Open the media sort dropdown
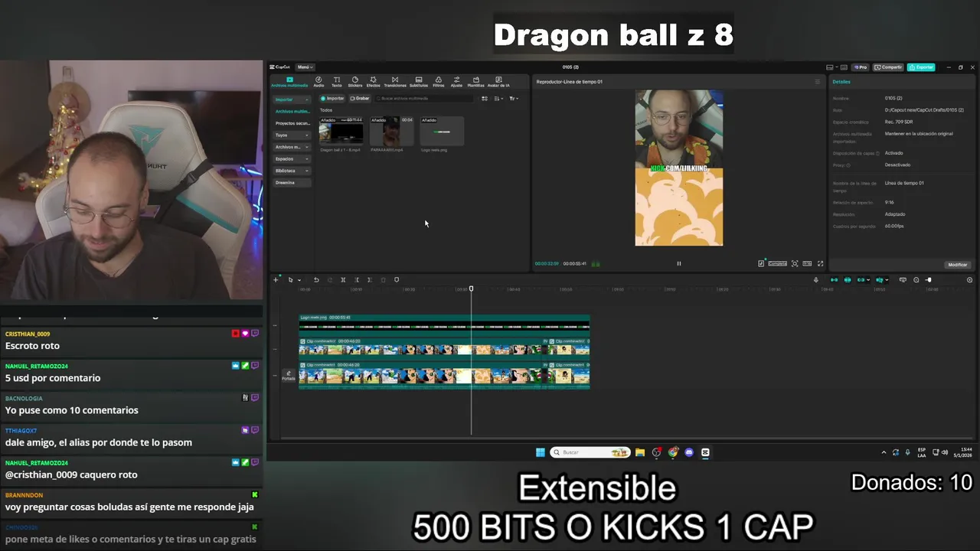 pyautogui.click(x=498, y=99)
